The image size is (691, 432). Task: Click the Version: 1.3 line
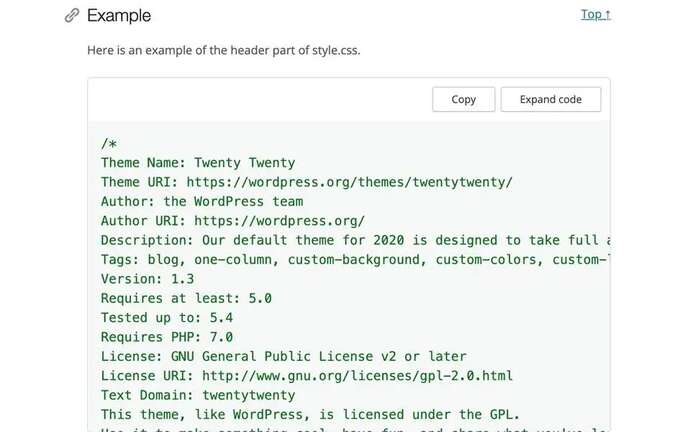click(x=147, y=279)
